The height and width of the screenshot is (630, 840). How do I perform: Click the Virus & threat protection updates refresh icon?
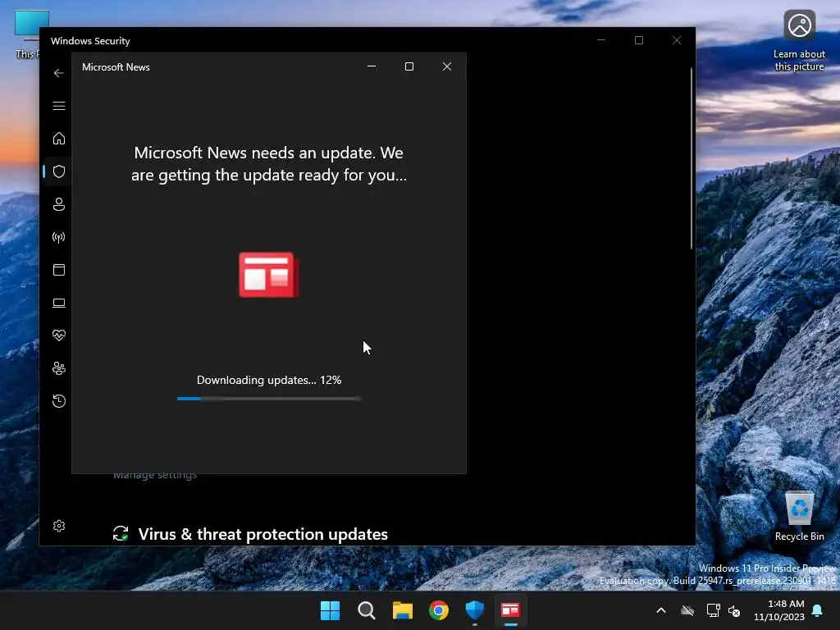[121, 533]
